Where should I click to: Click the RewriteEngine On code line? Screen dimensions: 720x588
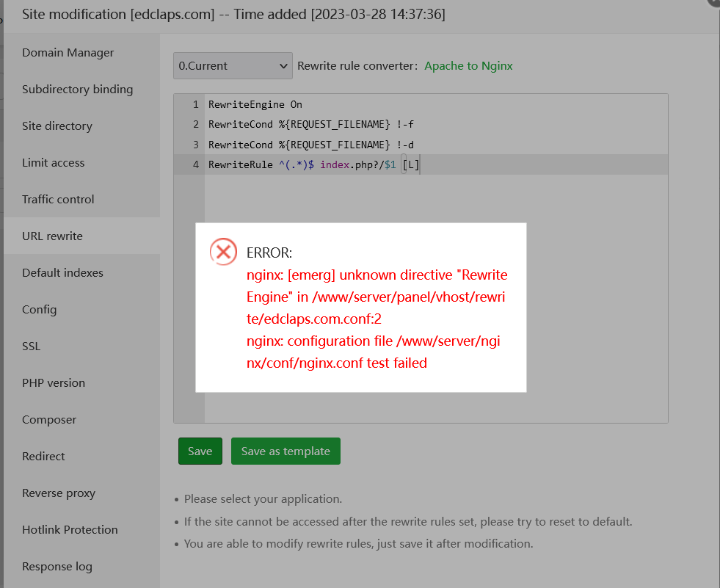(255, 105)
